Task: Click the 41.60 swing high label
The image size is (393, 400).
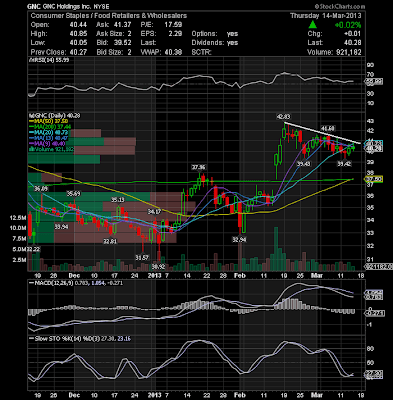Action: tap(328, 128)
